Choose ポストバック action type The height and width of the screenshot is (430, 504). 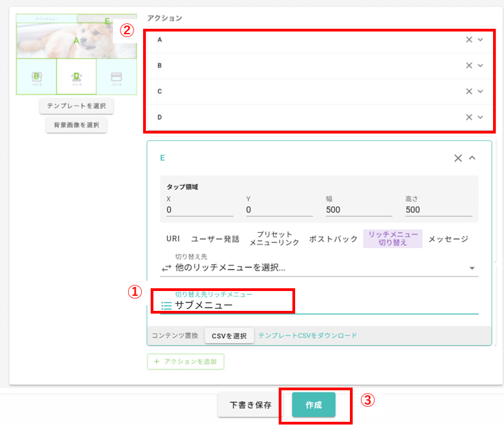point(333,239)
